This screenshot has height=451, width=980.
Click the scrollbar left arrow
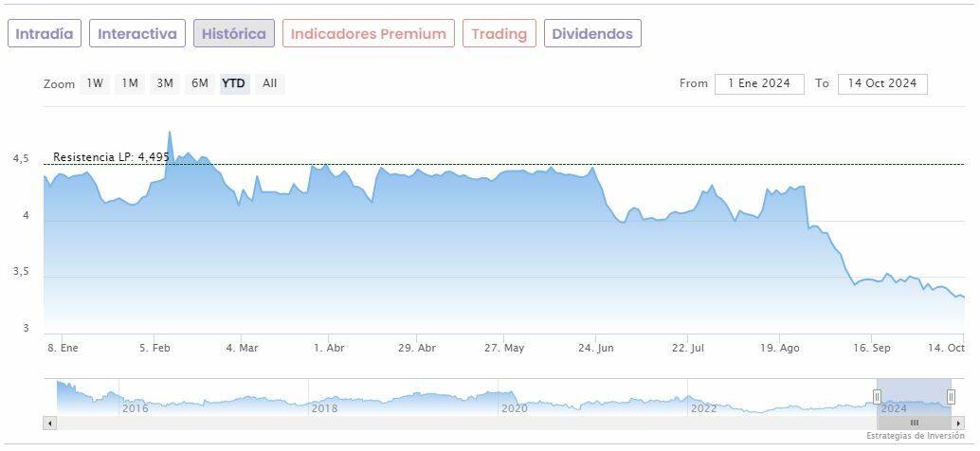click(50, 423)
